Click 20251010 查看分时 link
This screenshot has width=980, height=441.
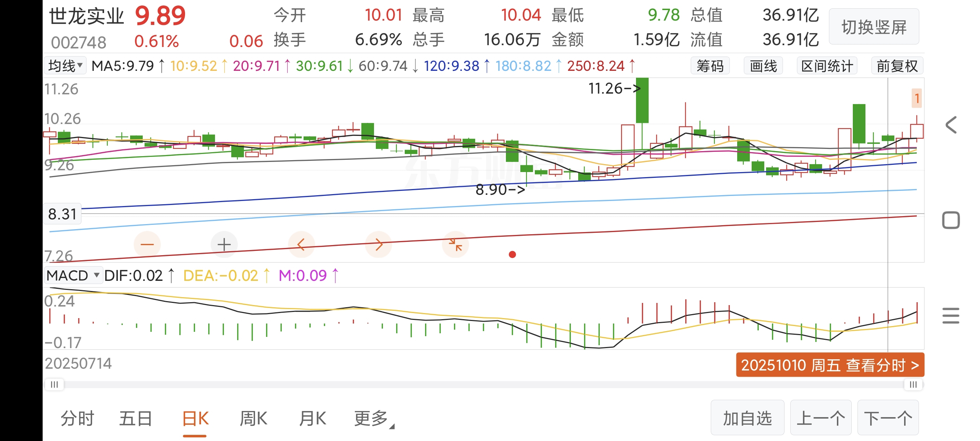830,365
